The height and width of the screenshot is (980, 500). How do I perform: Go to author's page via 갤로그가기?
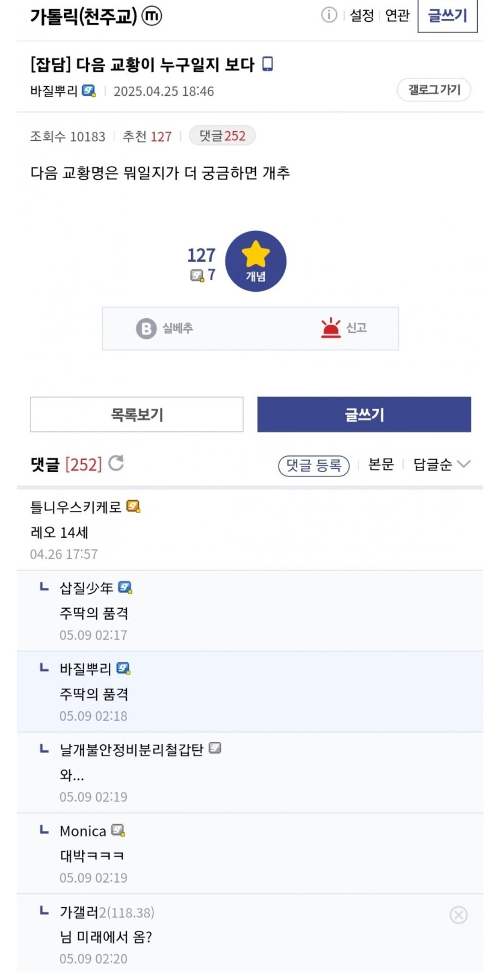click(434, 89)
